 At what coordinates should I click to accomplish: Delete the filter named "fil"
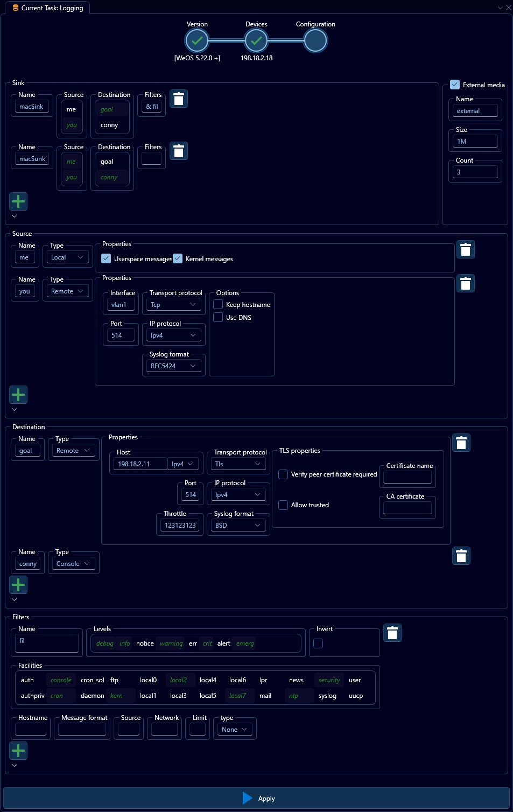[x=392, y=633]
